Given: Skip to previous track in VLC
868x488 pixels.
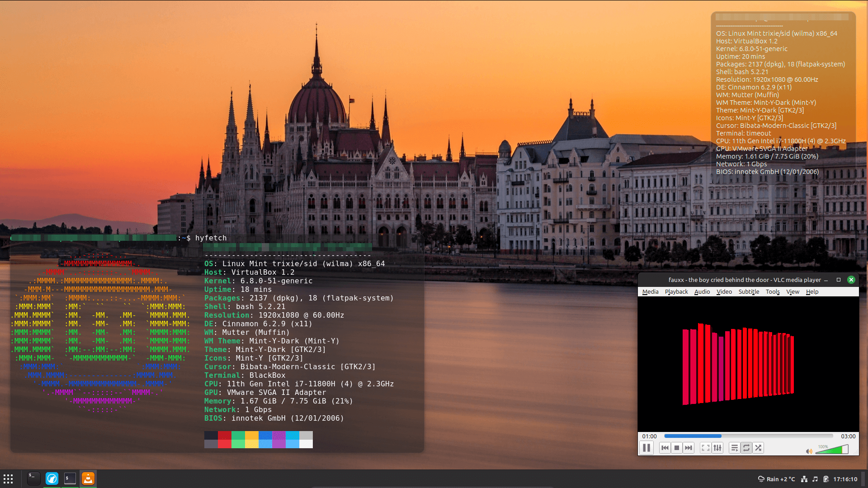Looking at the screenshot, I should (x=665, y=448).
